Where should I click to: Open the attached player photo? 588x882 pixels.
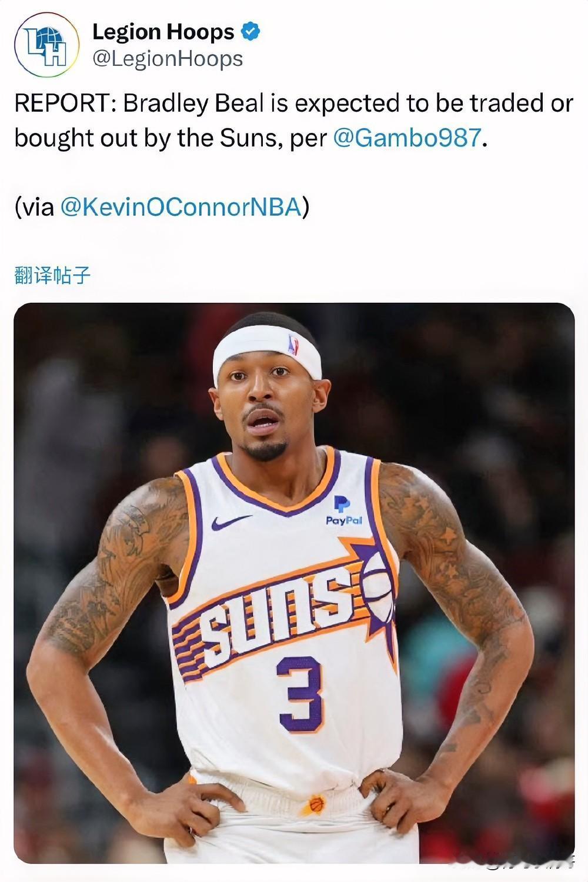coord(294,583)
